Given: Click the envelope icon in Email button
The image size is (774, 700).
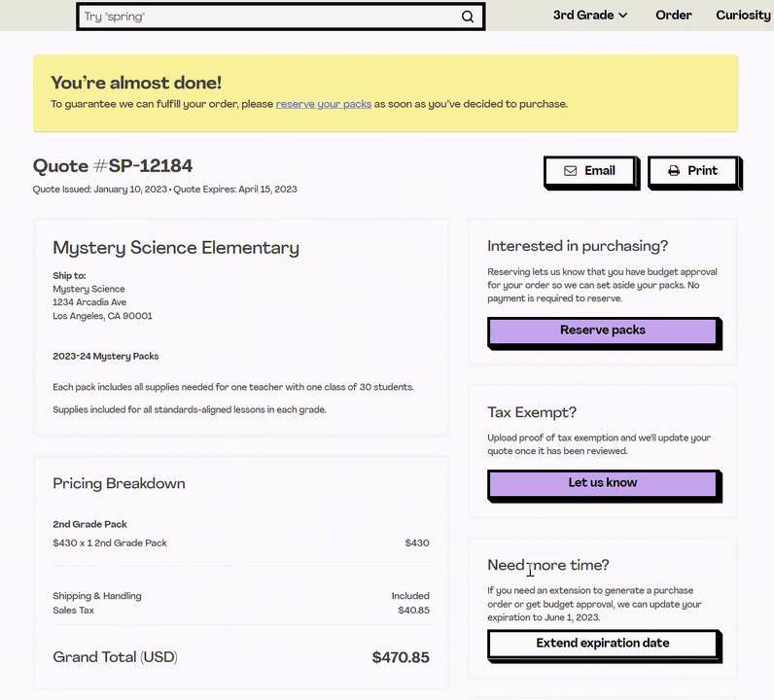Looking at the screenshot, I should click(570, 171).
